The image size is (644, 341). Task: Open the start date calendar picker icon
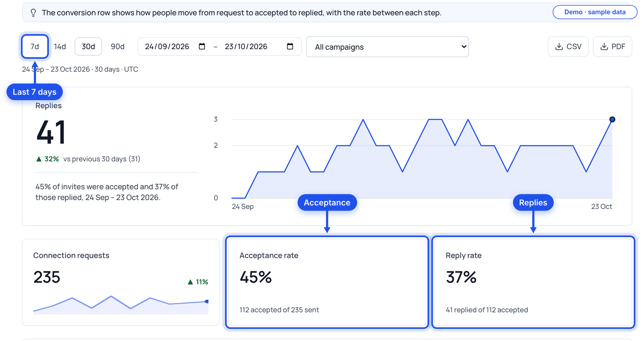[x=202, y=46]
